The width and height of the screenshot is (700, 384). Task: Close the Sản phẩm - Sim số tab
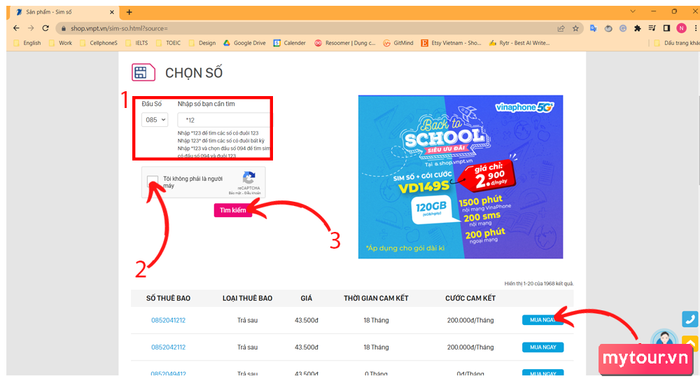(x=112, y=12)
